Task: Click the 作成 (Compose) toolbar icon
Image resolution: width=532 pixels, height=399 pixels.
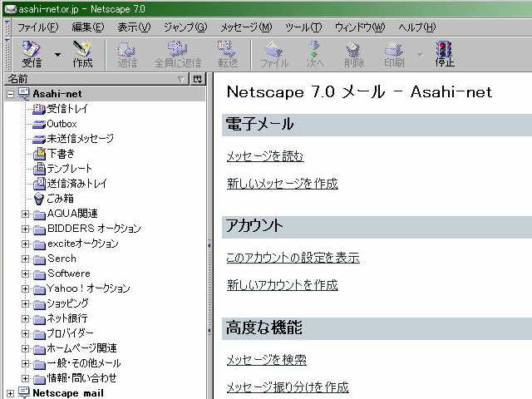Action: [x=82, y=54]
